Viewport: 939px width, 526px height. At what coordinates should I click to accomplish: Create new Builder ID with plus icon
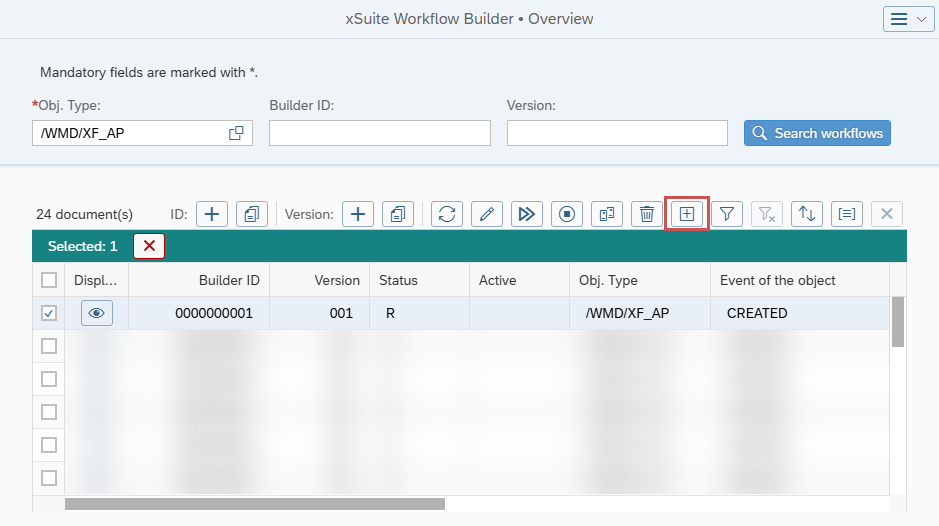click(212, 214)
